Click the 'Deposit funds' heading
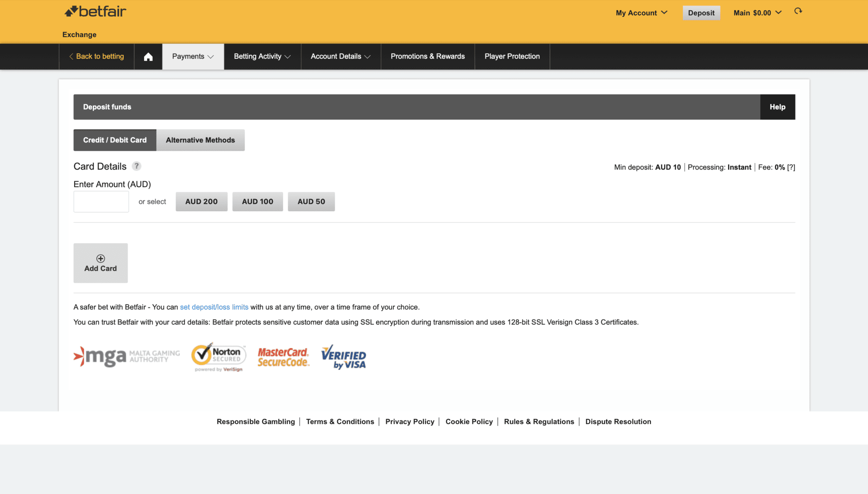 107,107
